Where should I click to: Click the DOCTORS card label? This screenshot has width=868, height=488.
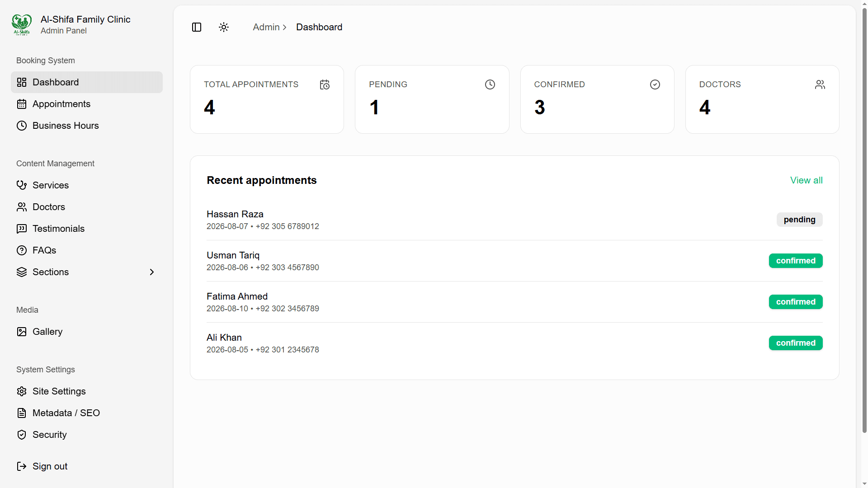720,84
